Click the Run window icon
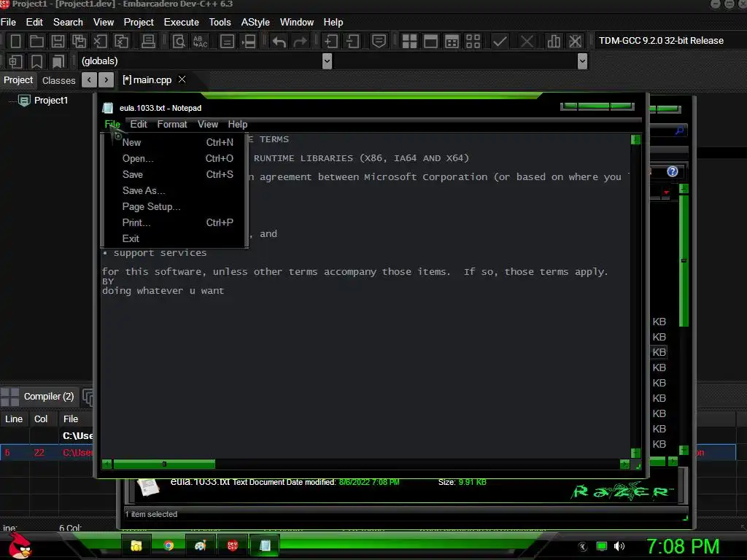Viewport: 747px width, 560px height. (x=430, y=41)
